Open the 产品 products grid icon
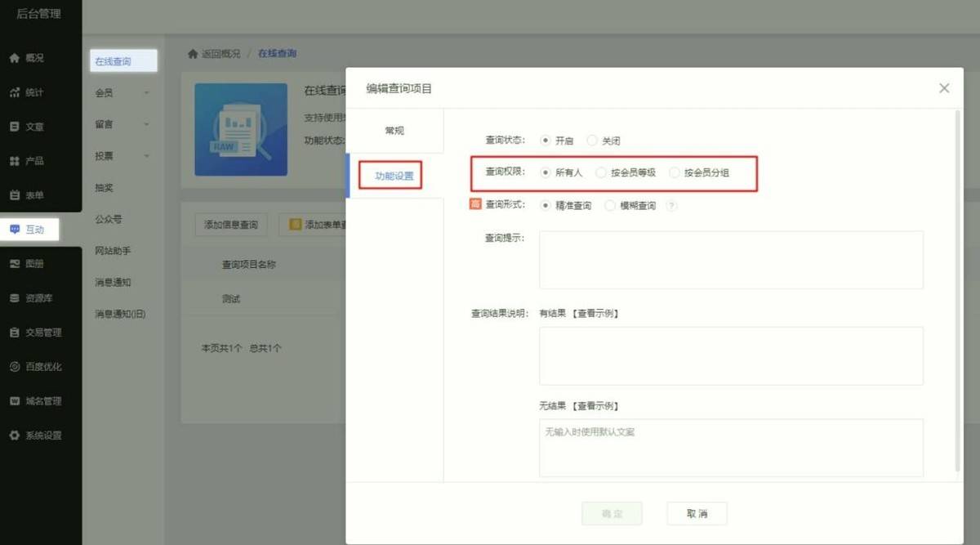Viewport: 980px width, 545px height. click(14, 161)
